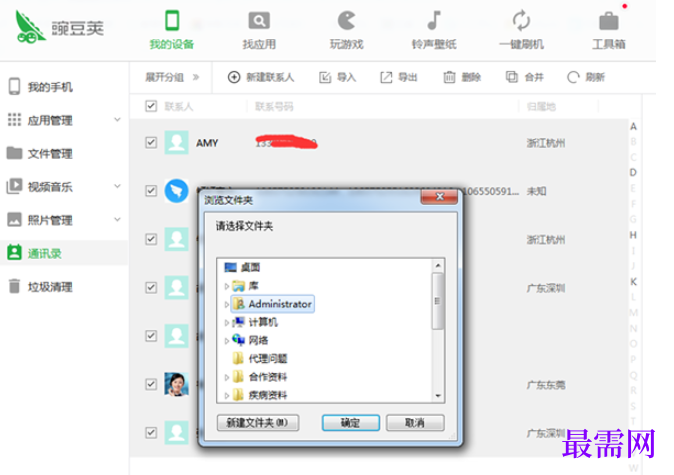674x475 pixels.
Task: Click the 新建联系人 plus icon
Action: tap(234, 77)
